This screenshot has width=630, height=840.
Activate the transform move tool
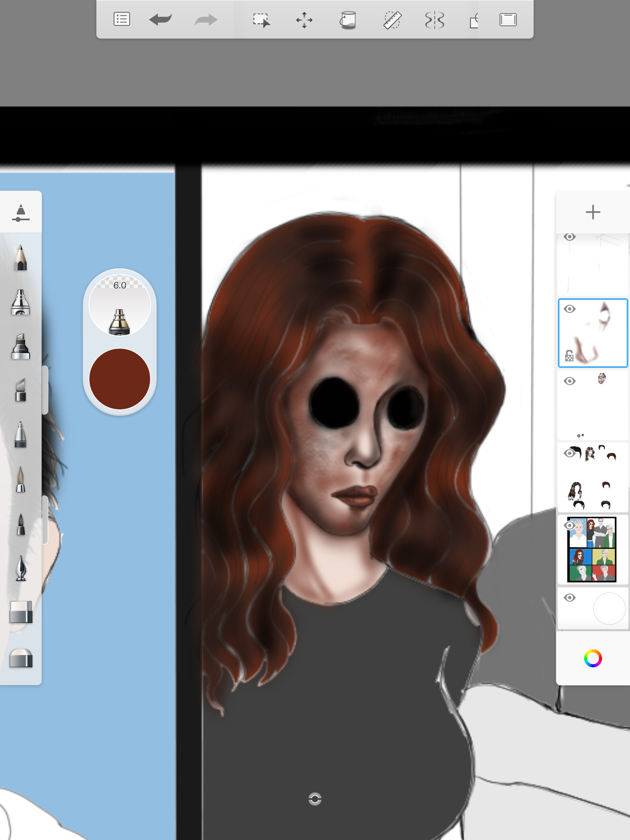[304, 20]
